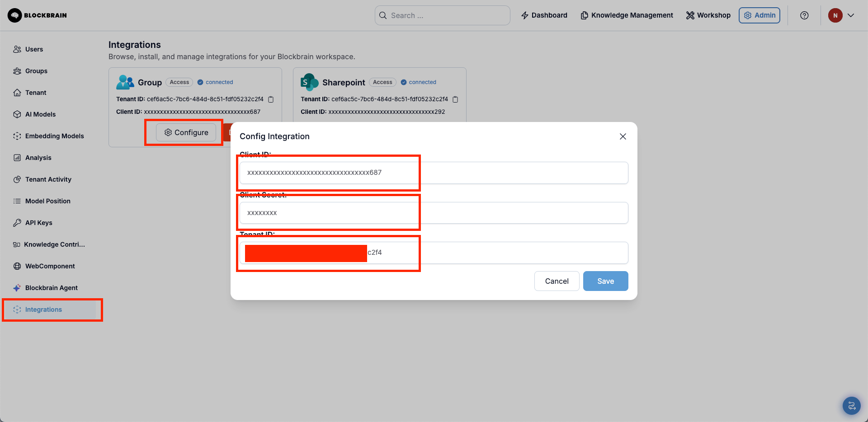Expand the user account chevron menu
868x422 pixels.
click(851, 15)
